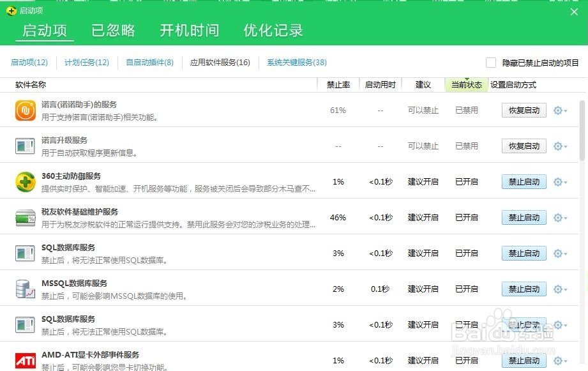The width and height of the screenshot is (588, 371).
Task: Click 建议开启 suggestion for 税友软件基础维护服务
Action: pos(423,218)
